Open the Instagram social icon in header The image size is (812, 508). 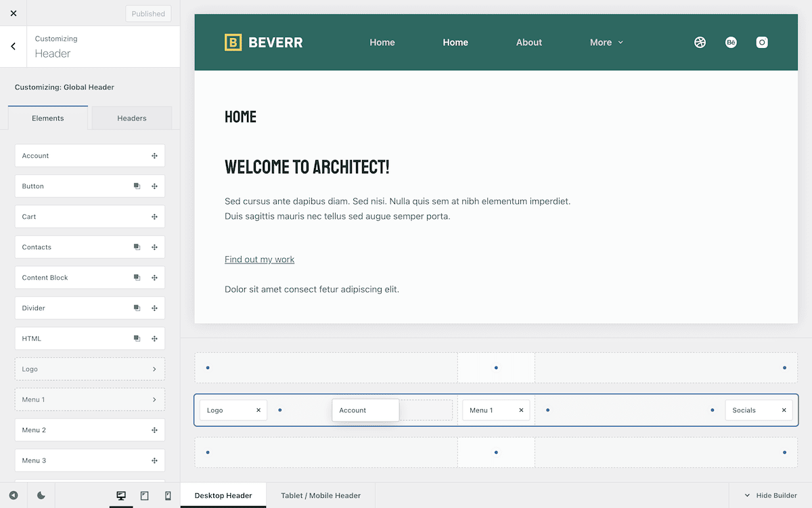pyautogui.click(x=762, y=42)
